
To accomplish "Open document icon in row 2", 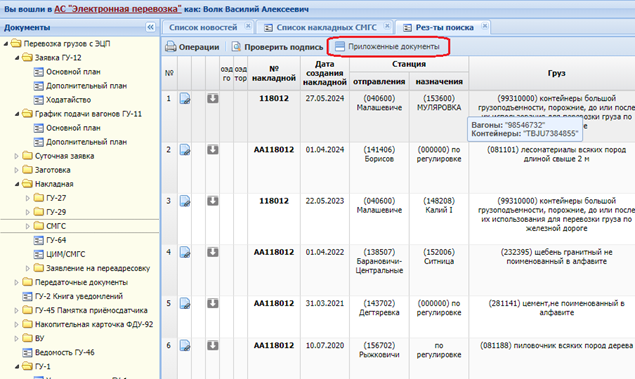I will 185,150.
